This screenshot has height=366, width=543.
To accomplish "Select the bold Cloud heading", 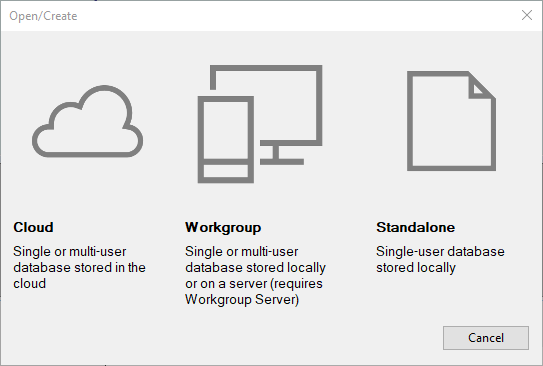I will pos(33,227).
